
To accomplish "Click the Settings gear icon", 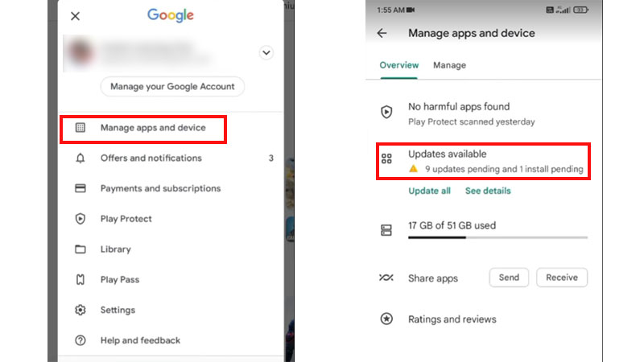I will [80, 310].
